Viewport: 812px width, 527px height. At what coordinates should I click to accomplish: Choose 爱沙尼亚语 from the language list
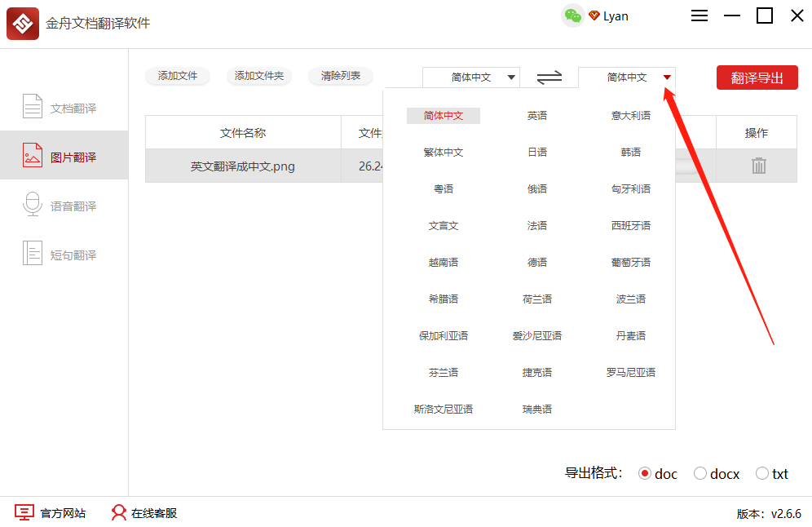(x=537, y=336)
